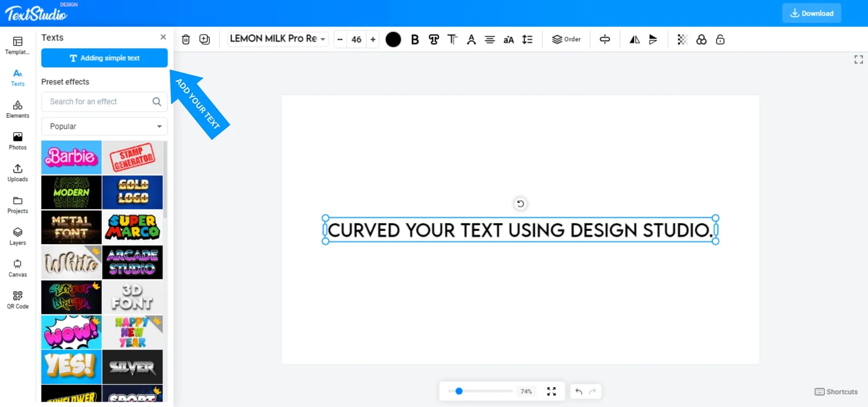Screen dimensions: 868x407
Task: Click the effects list scrollbar
Action: click(x=165, y=179)
